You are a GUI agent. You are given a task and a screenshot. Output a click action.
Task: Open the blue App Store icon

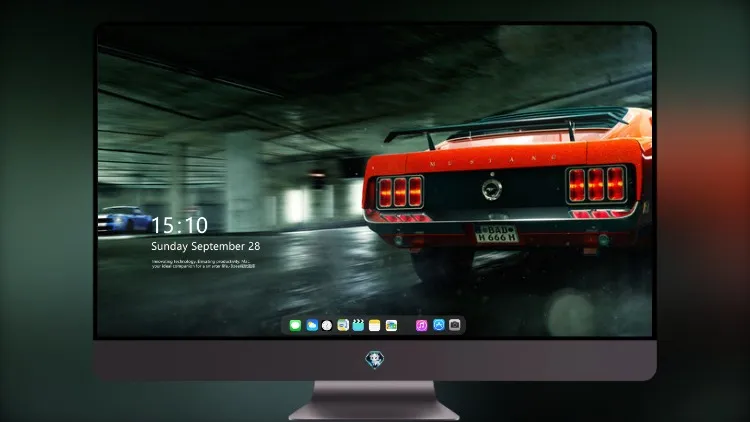(439, 325)
